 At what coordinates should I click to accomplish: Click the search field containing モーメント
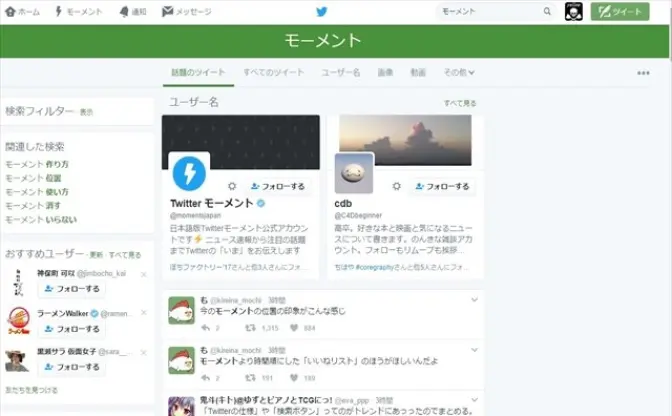click(x=496, y=12)
